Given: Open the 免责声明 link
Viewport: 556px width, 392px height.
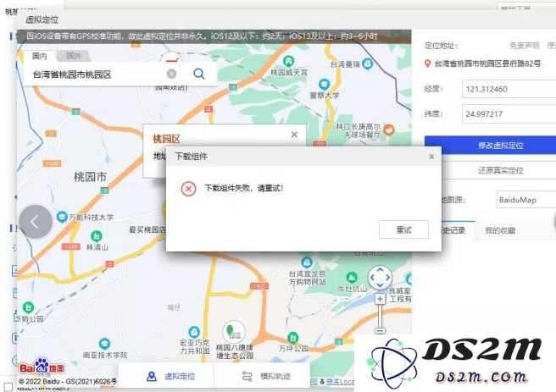Looking at the screenshot, I should pos(524,46).
